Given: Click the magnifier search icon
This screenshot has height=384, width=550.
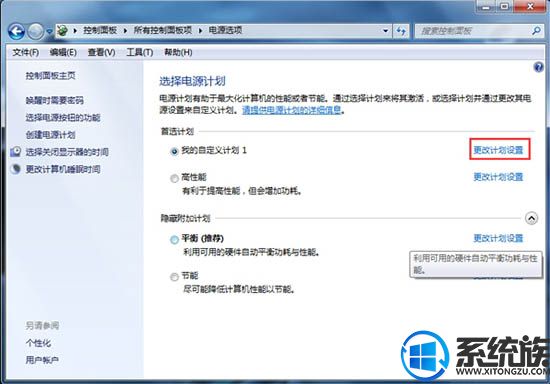Looking at the screenshot, I should [537, 31].
